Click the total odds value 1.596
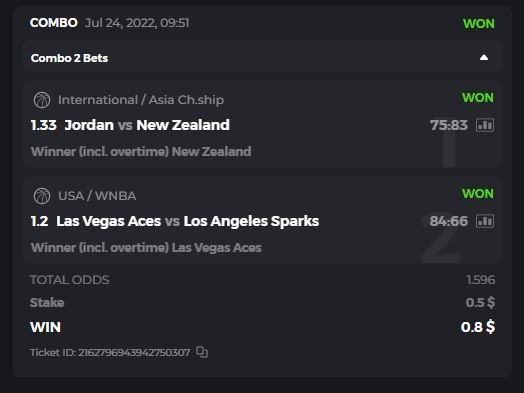 pos(481,280)
